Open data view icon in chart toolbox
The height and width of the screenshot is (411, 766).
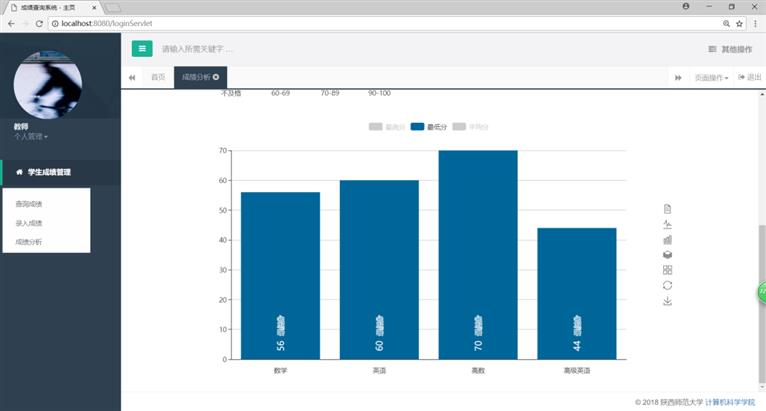[668, 208]
